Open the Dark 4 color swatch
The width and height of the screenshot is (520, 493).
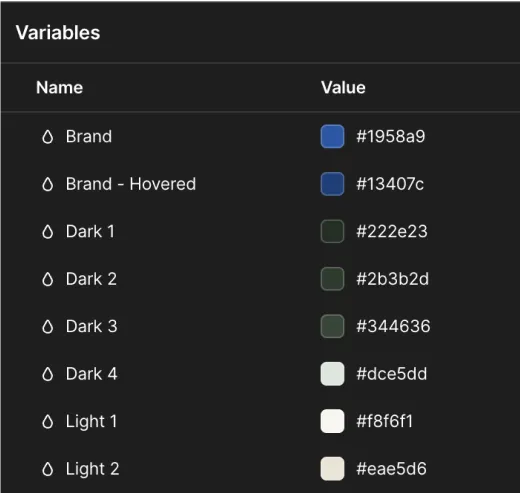[332, 374]
